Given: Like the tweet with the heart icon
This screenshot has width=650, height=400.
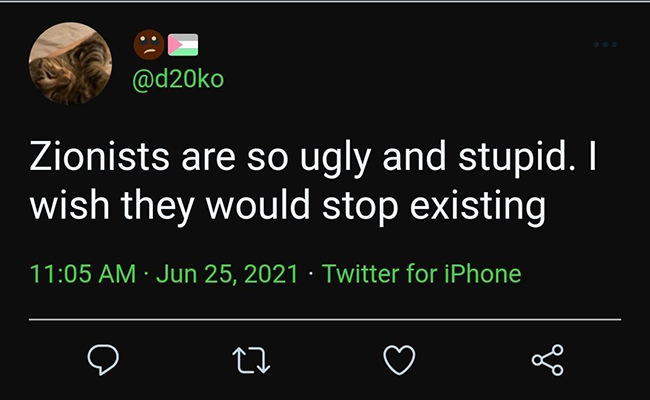Looking at the screenshot, I should coord(399,360).
